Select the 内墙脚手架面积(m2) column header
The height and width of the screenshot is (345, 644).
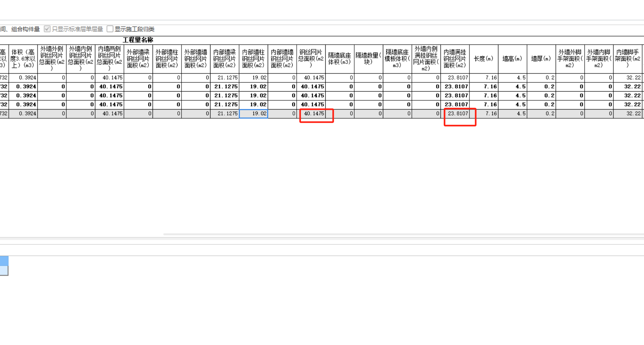click(x=628, y=59)
